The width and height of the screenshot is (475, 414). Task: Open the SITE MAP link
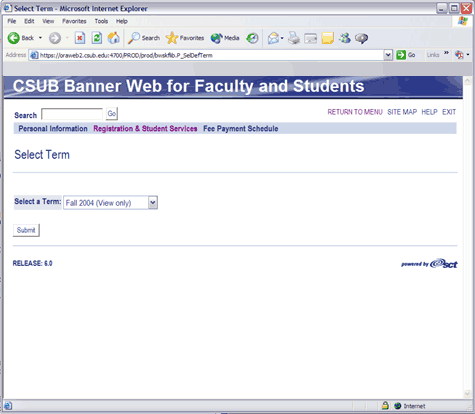point(402,112)
